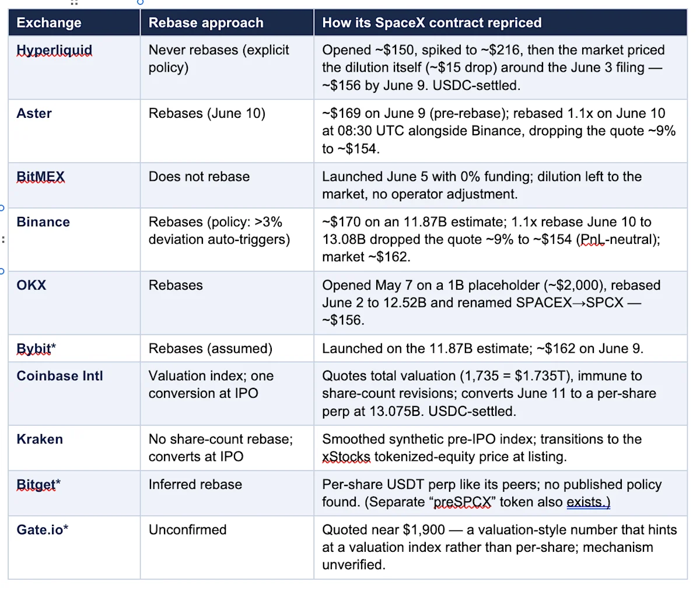Click the Gate.io* exchange cell
This screenshot has height=595, width=700.
point(74,547)
